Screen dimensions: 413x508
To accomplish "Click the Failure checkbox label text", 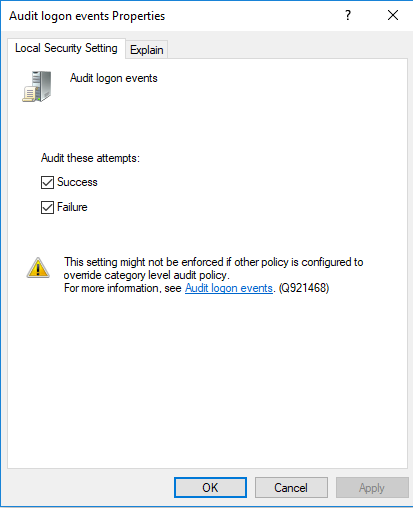I will (72, 207).
